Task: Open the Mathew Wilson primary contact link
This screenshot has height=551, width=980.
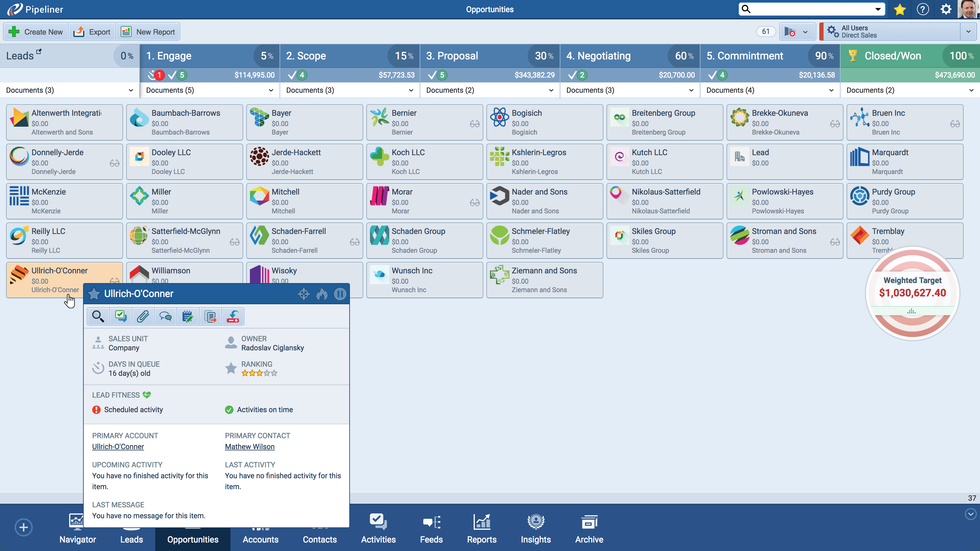Action: point(250,446)
